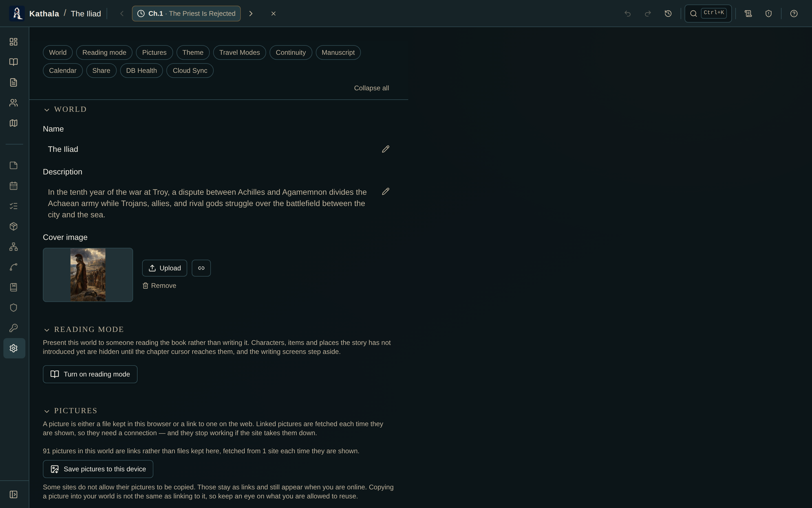Open the folded map icon in sidebar

tap(14, 123)
